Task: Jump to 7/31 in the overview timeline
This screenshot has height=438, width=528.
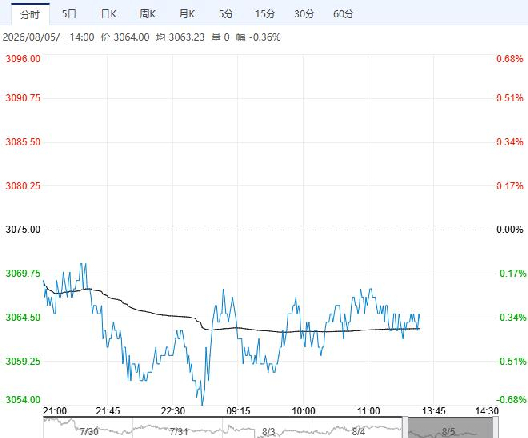Action: [178, 431]
